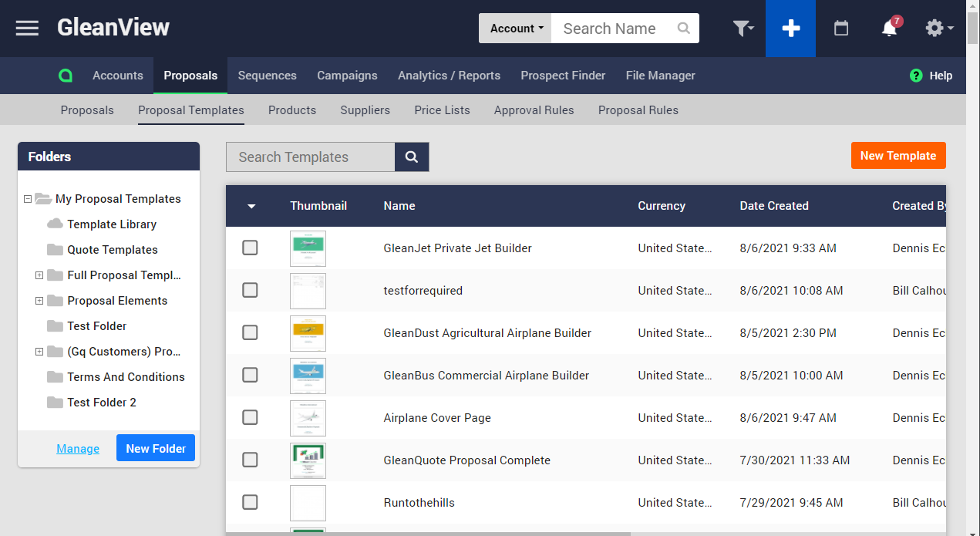
Task: Click the blue plus add button
Action: pos(790,29)
